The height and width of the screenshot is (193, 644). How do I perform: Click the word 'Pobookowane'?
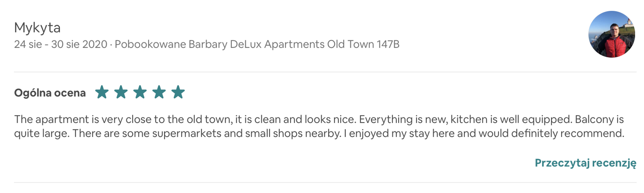click(x=150, y=44)
